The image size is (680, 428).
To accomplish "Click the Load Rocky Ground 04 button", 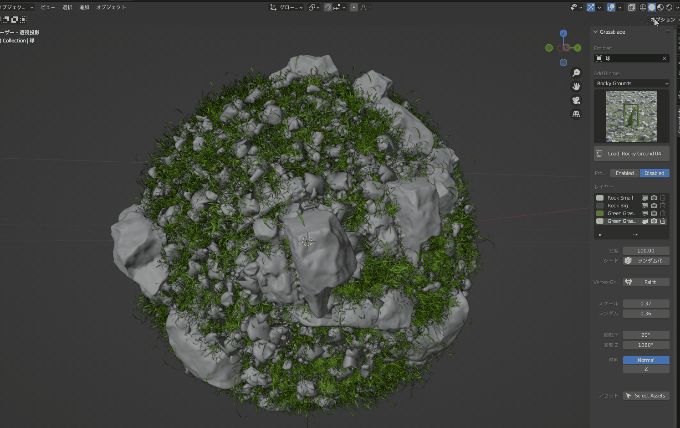I will point(631,154).
